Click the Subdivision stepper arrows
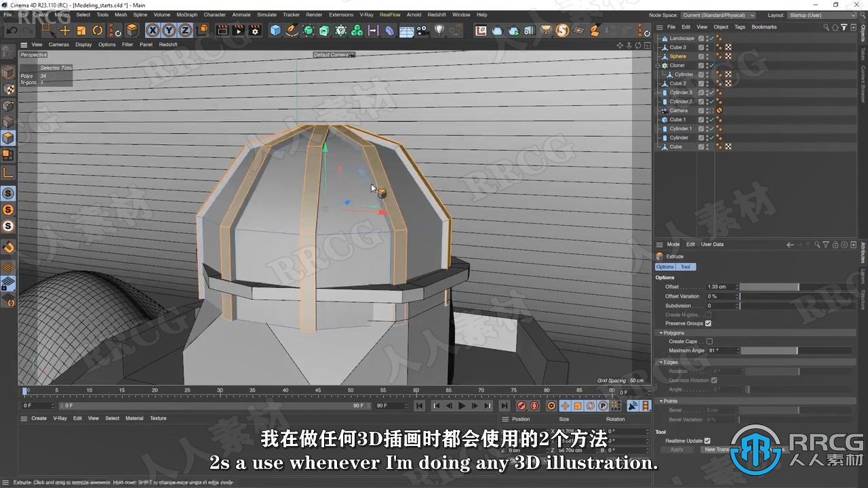 pyautogui.click(x=738, y=306)
